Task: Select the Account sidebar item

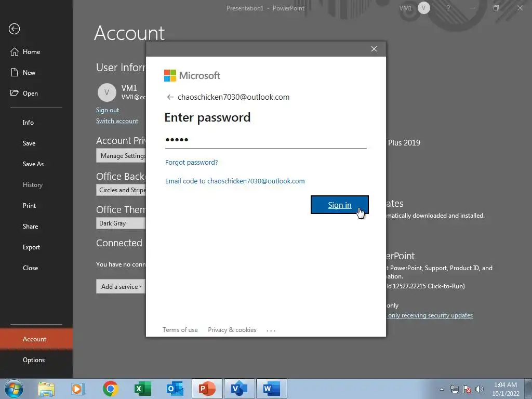Action: pos(36,339)
